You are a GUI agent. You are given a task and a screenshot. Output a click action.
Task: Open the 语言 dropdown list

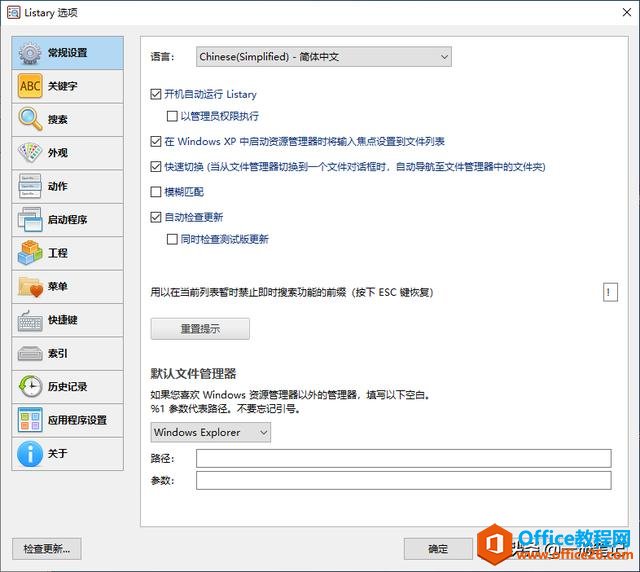tap(324, 57)
